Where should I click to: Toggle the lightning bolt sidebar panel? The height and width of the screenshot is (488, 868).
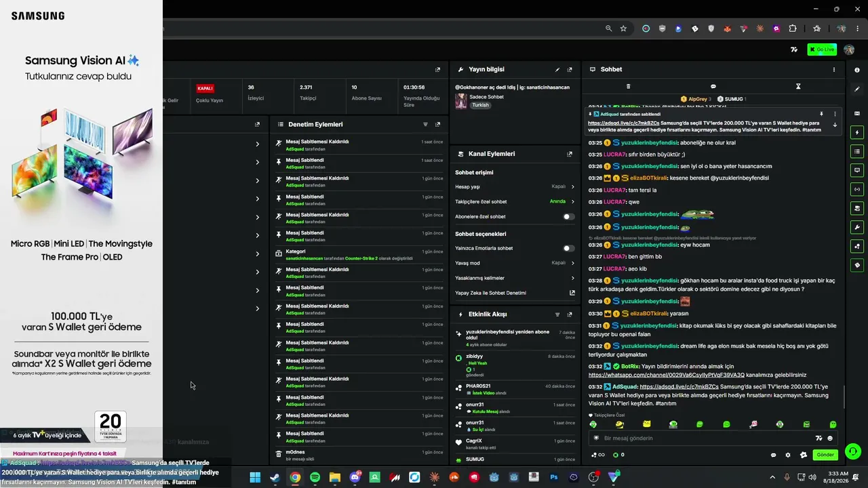[x=857, y=132]
